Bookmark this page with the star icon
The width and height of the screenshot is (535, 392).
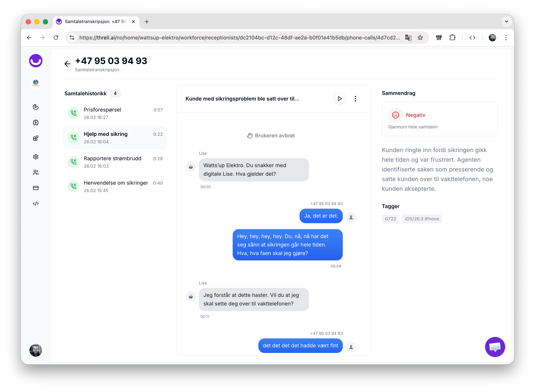(x=420, y=37)
